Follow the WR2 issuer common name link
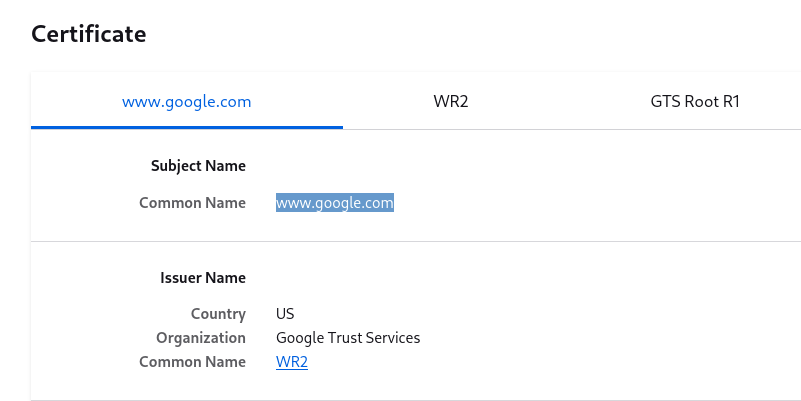This screenshot has width=801, height=401. pyautogui.click(x=292, y=362)
